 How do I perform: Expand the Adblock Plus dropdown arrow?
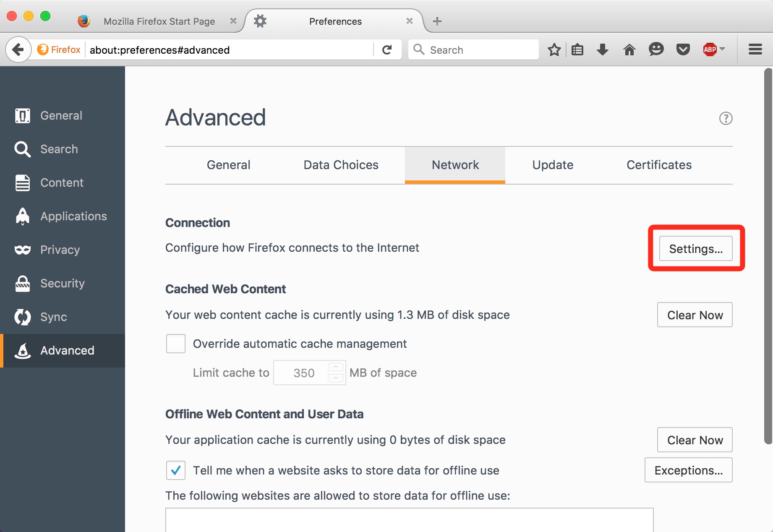(722, 49)
